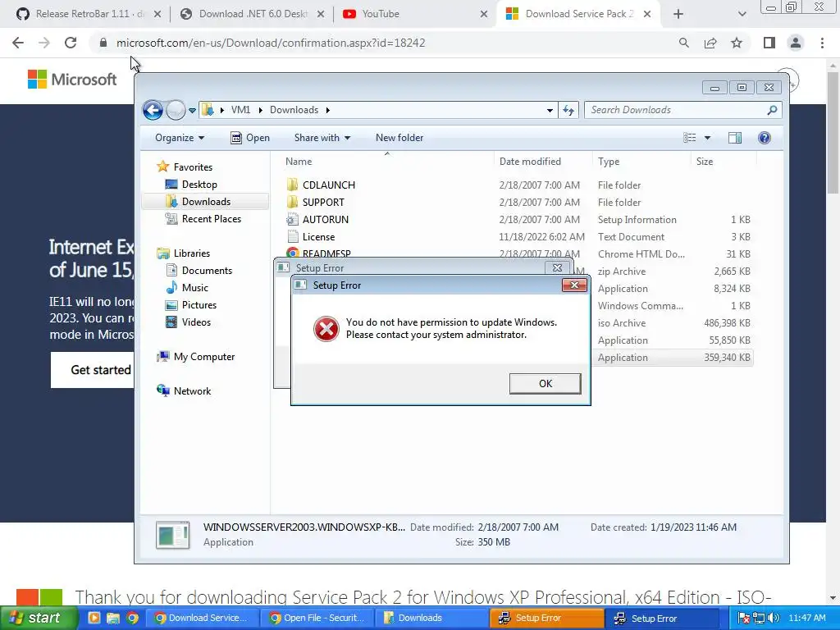Open the Organize menu
The height and width of the screenshot is (630, 840).
coord(180,138)
